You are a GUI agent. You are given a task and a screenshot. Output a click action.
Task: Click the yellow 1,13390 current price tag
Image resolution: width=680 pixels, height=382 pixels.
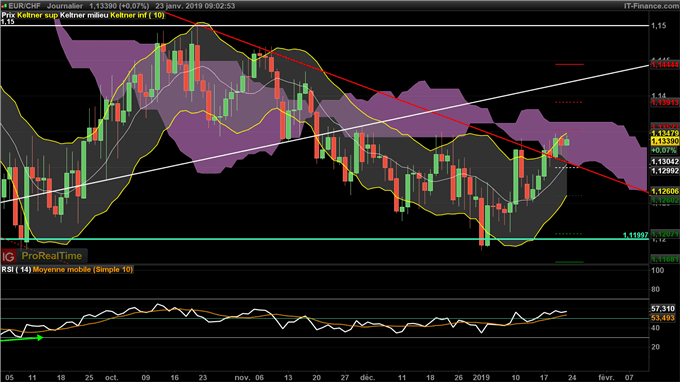tap(665, 141)
